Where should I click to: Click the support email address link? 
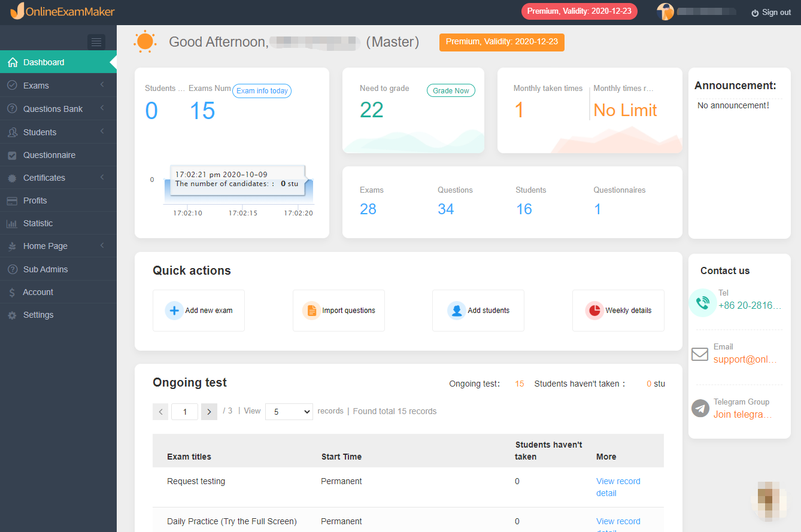(x=745, y=360)
